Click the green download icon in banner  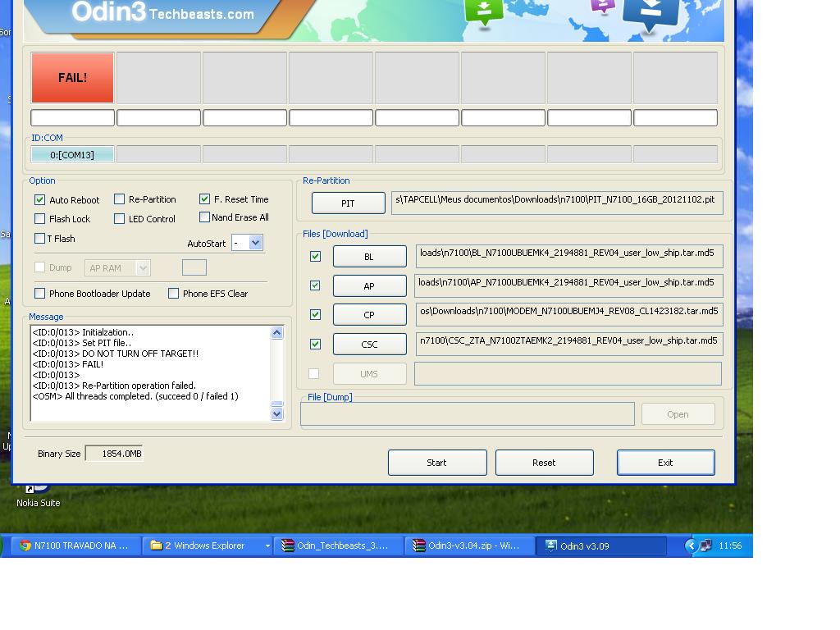484,11
